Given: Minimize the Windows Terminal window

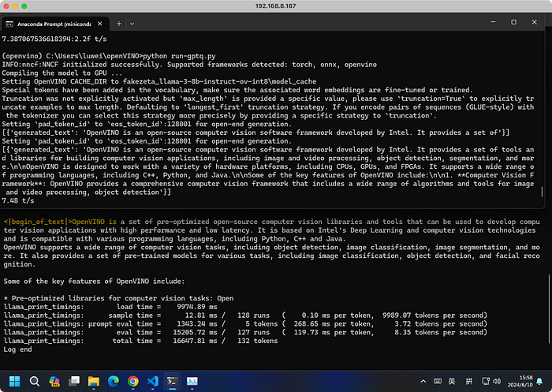Looking at the screenshot, I should pos(493,22).
